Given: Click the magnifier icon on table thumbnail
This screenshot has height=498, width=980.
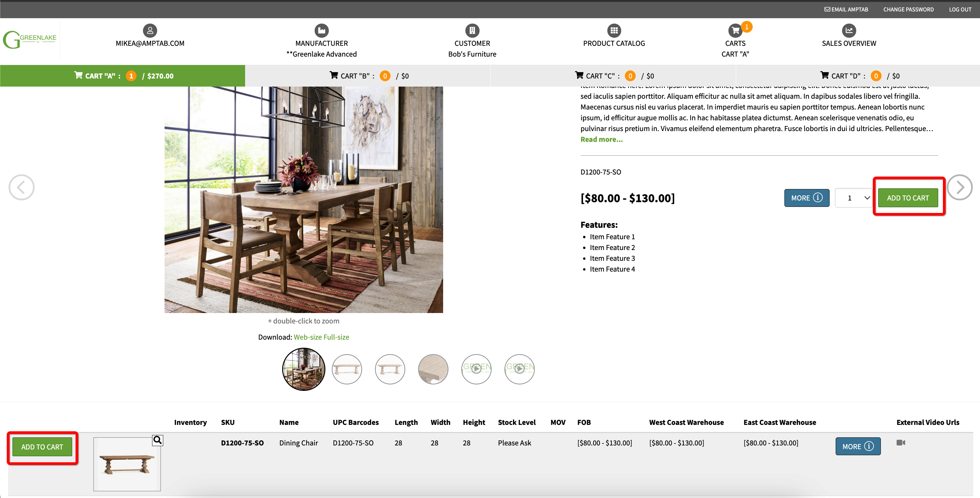Looking at the screenshot, I should (157, 440).
